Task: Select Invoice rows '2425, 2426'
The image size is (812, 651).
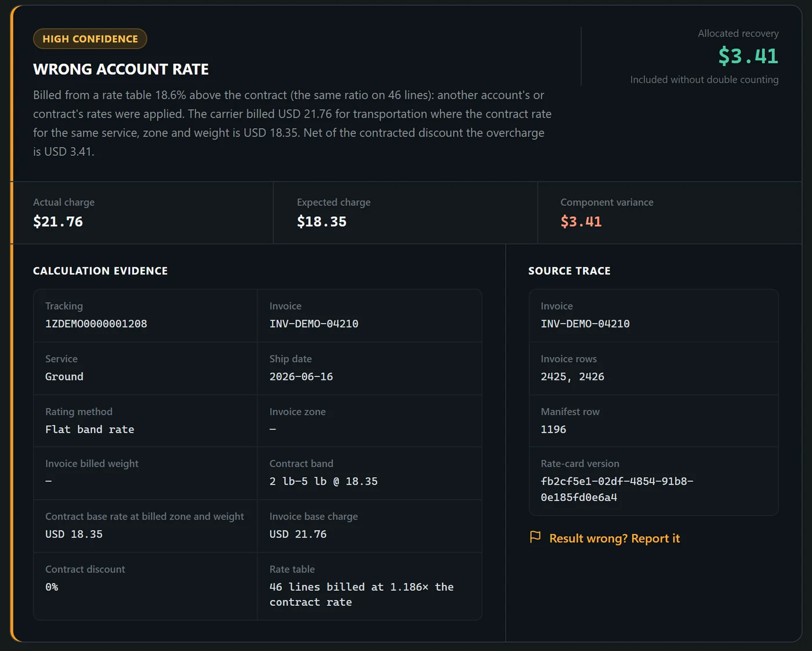Action: (572, 376)
